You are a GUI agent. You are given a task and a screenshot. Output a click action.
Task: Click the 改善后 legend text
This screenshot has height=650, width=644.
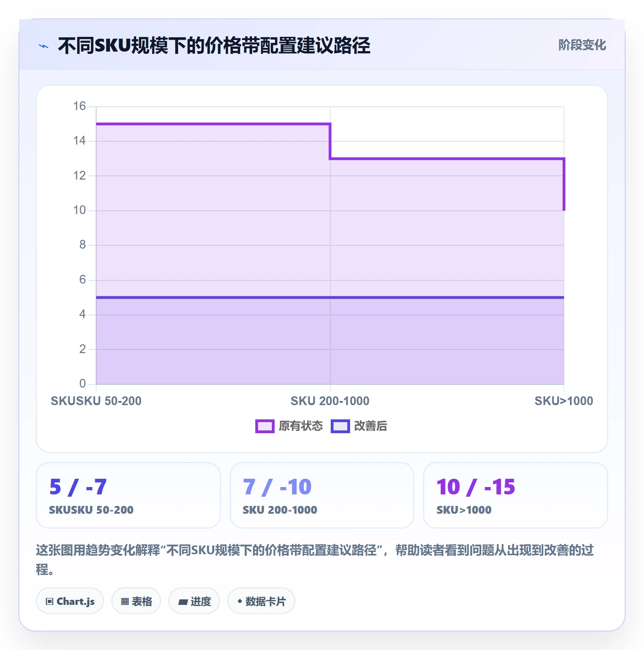pos(370,426)
